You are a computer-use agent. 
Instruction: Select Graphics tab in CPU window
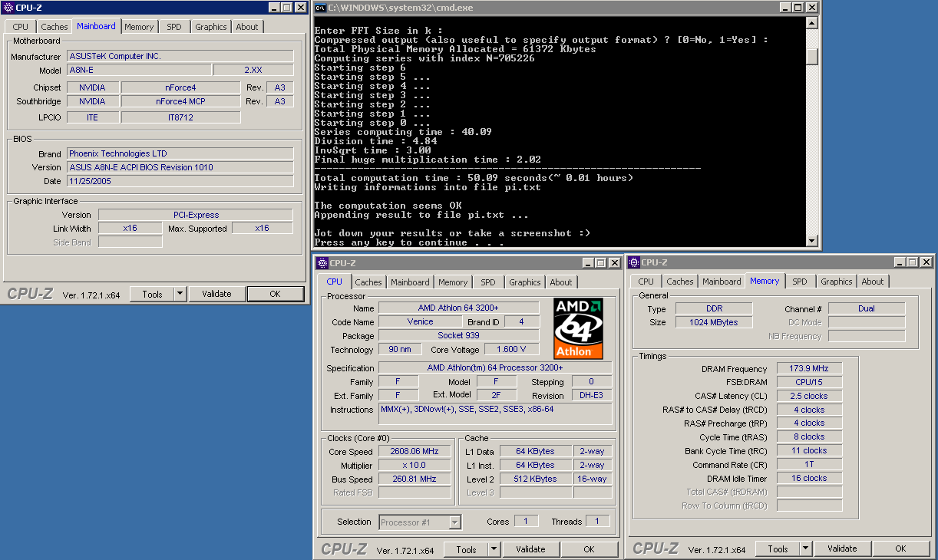click(x=525, y=282)
